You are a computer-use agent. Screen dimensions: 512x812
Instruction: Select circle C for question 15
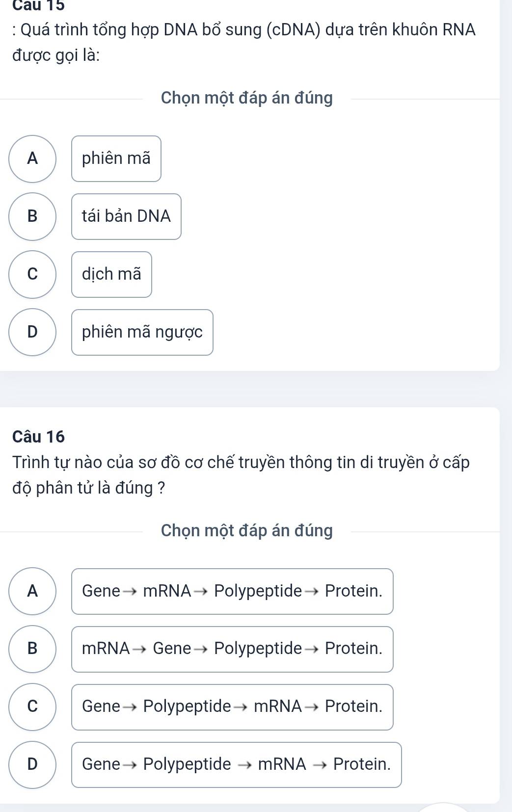32,274
